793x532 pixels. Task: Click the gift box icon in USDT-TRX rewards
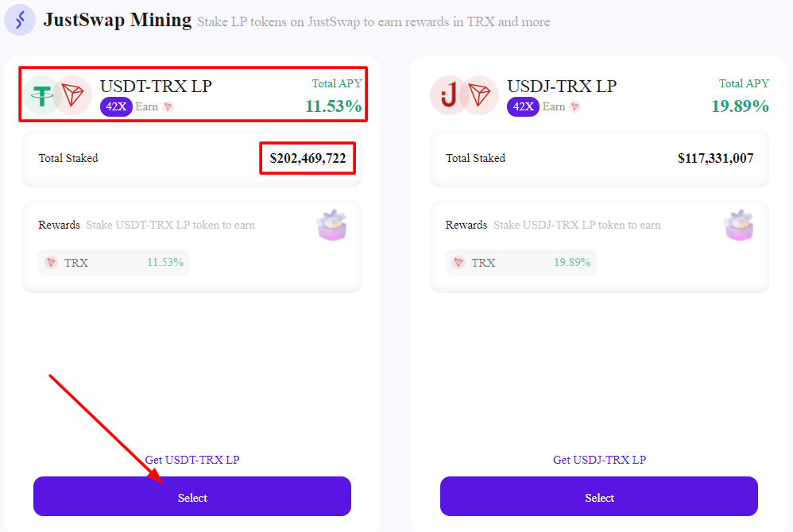332,226
